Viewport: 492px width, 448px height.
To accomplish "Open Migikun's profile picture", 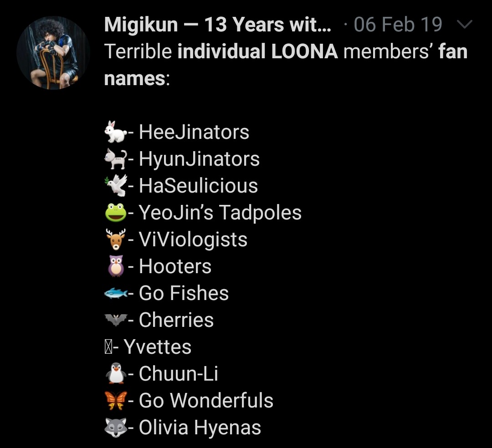I will pos(52,52).
